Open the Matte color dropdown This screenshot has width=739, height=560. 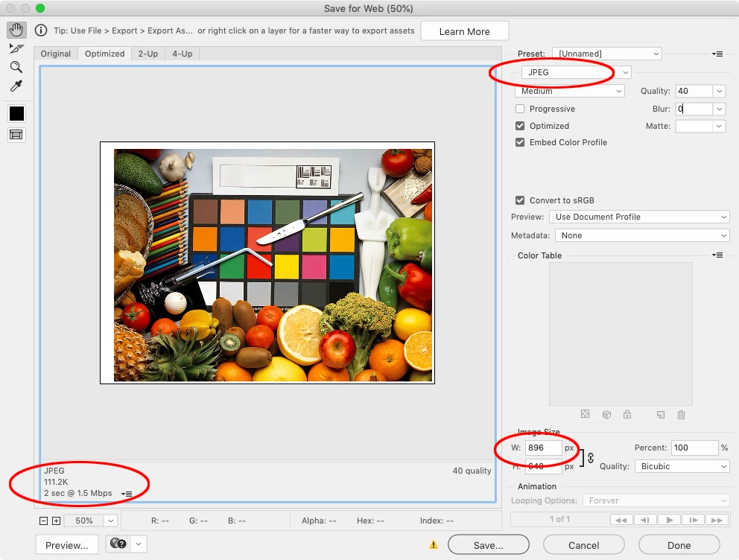pyautogui.click(x=718, y=126)
